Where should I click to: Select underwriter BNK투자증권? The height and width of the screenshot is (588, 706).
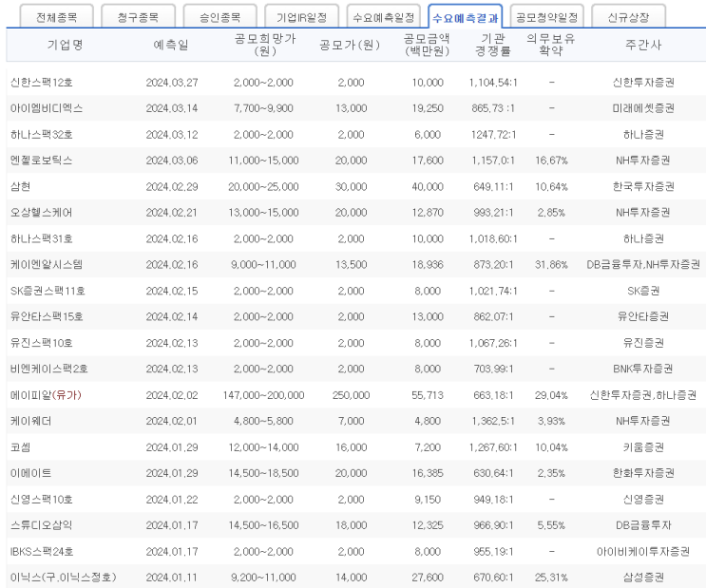tap(643, 369)
